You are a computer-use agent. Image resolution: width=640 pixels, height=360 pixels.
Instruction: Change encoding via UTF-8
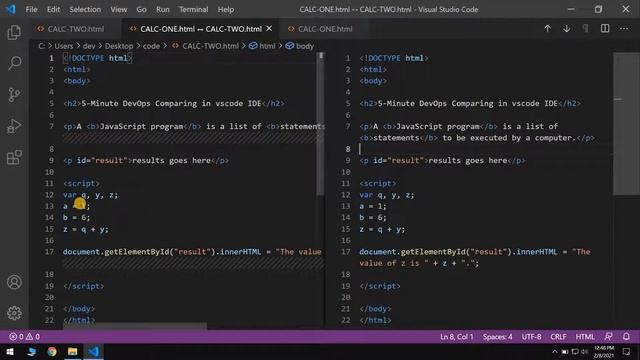531,337
